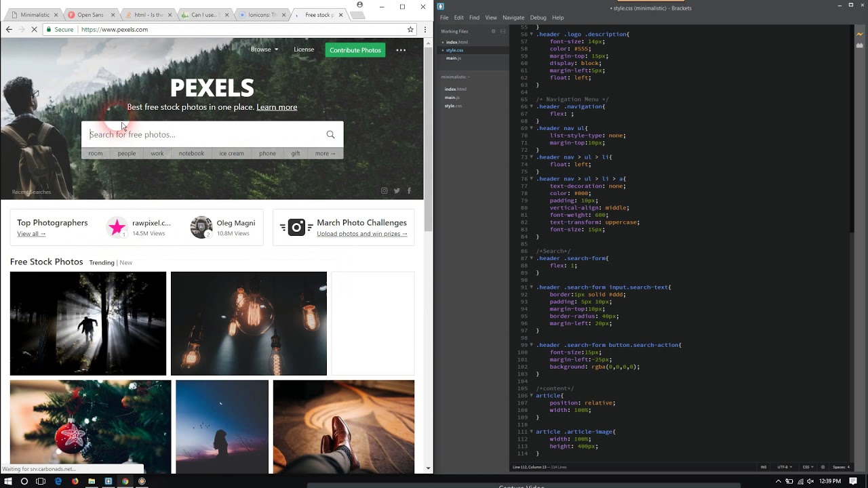Image resolution: width=868 pixels, height=488 pixels.
Task: Open Chrome's three-dot options menu
Action: click(425, 29)
